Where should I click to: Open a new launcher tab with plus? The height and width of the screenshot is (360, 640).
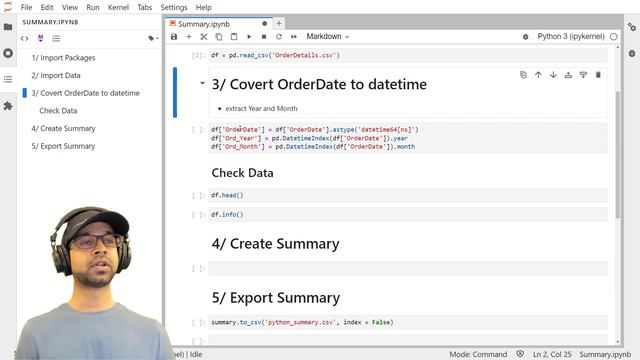(279, 24)
